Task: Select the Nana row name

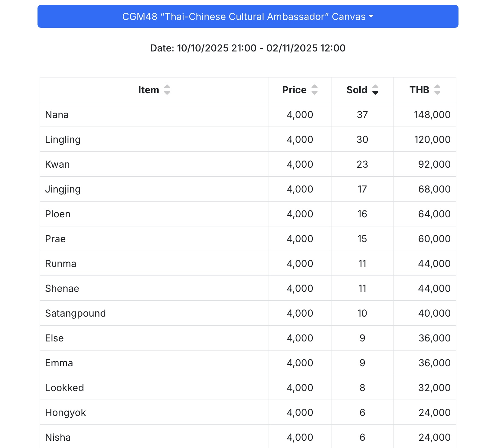Action: point(57,115)
